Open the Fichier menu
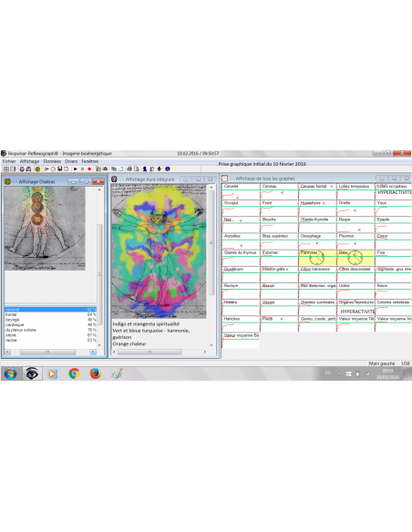 click(9, 161)
